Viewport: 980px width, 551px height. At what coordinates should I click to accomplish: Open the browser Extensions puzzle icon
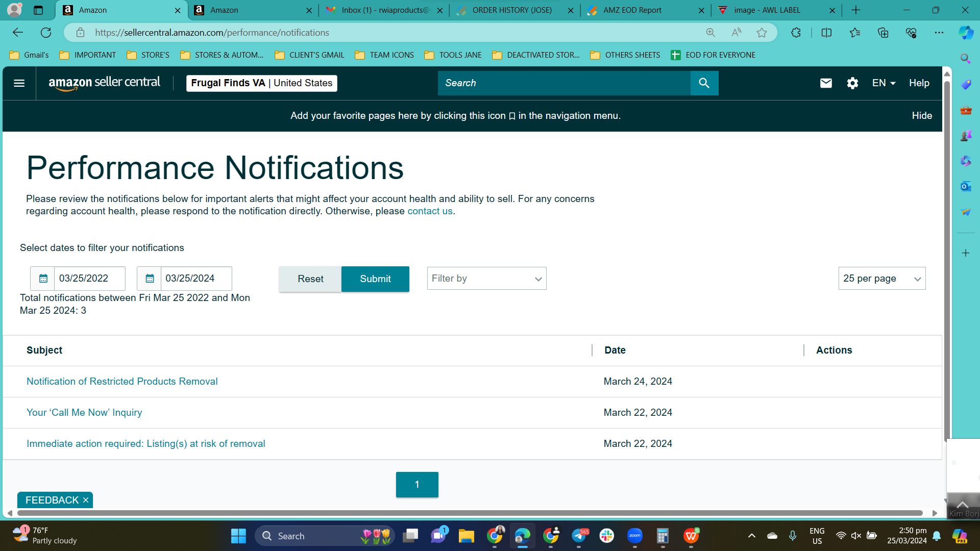coord(796,33)
